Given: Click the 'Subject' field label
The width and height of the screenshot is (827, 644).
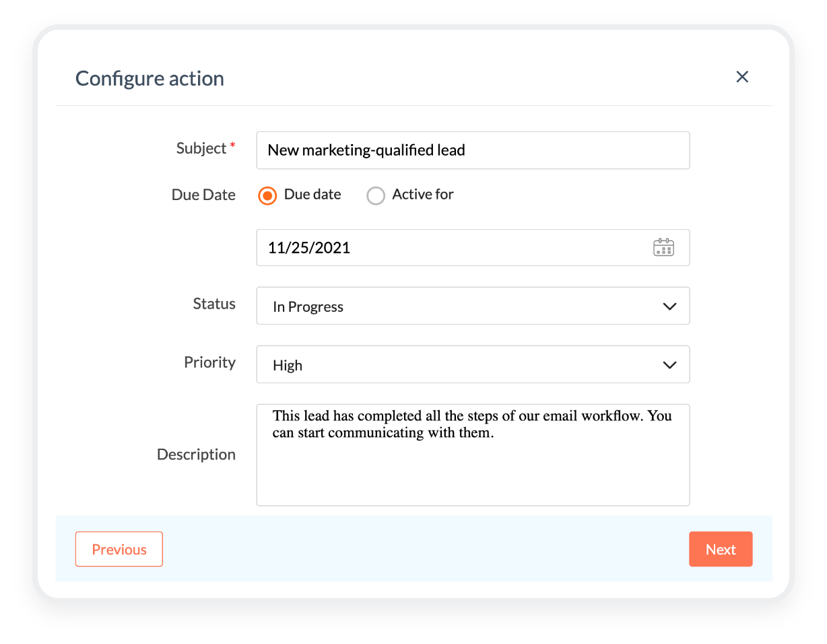Looking at the screenshot, I should point(200,148).
